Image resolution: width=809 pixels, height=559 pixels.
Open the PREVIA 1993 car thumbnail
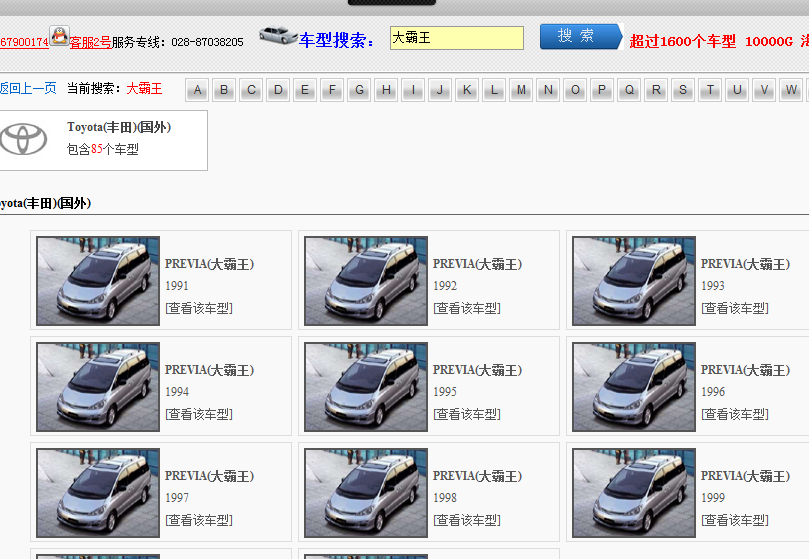tap(634, 281)
